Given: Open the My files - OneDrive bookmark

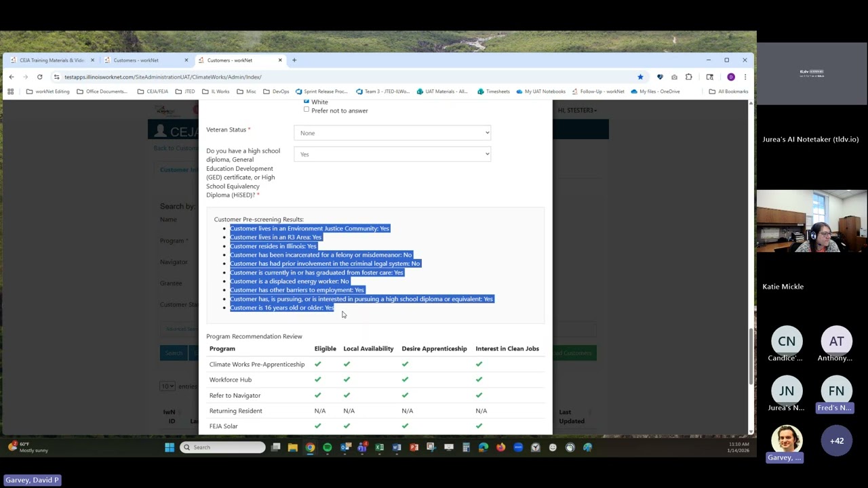Looking at the screenshot, I should pos(655,91).
